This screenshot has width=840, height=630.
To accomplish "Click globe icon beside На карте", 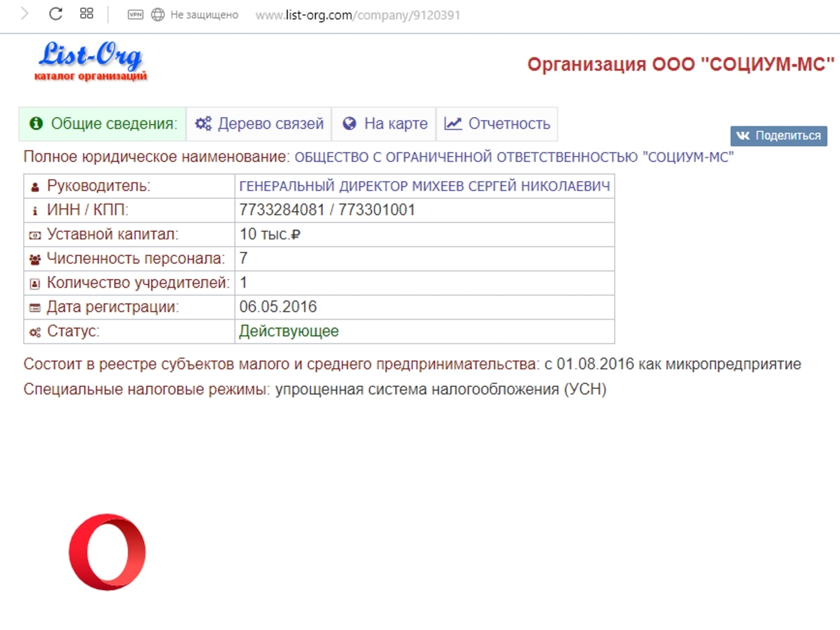I will (x=349, y=123).
